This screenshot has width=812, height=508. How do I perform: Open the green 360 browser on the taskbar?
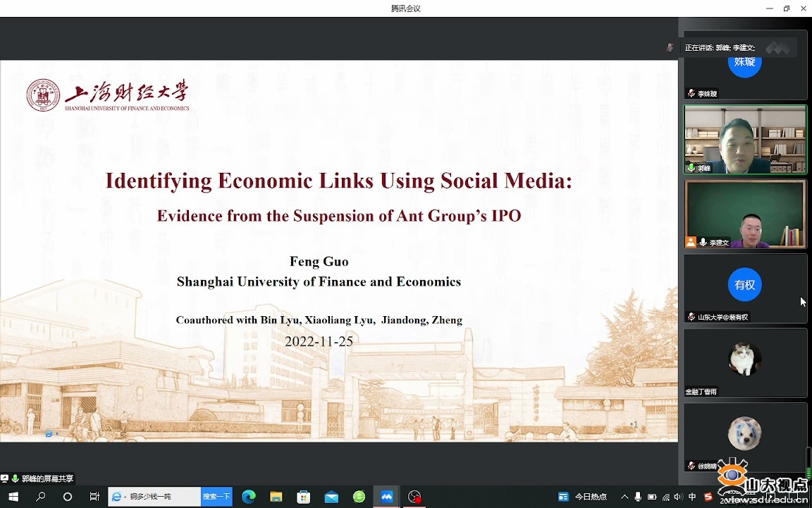[359, 497]
